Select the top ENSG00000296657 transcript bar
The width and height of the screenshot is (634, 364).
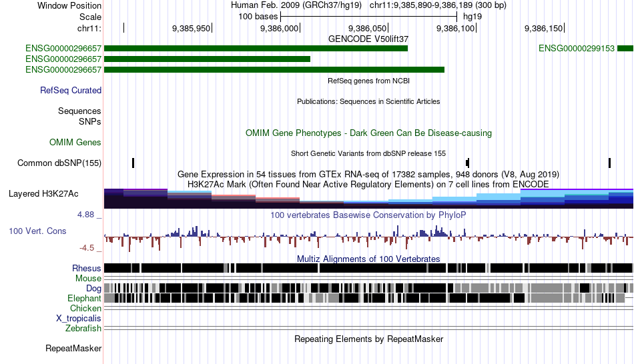tap(256, 49)
